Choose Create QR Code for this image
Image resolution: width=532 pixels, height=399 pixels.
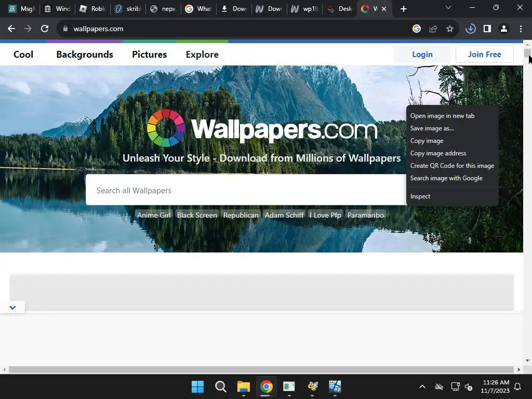coord(453,166)
